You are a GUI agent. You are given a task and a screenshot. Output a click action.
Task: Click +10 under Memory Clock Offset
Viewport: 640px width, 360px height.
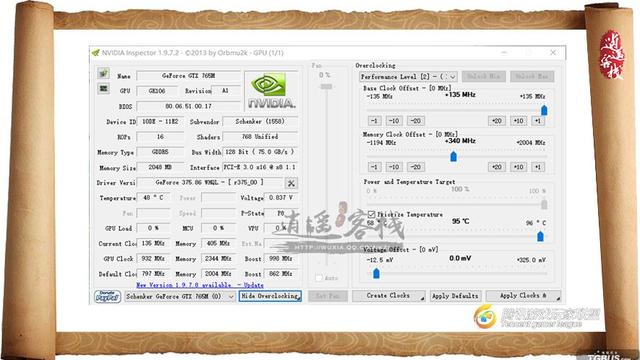pyautogui.click(x=518, y=167)
